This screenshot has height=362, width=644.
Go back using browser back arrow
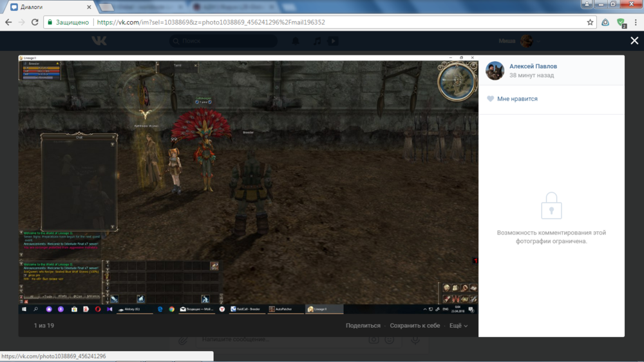pos(8,22)
